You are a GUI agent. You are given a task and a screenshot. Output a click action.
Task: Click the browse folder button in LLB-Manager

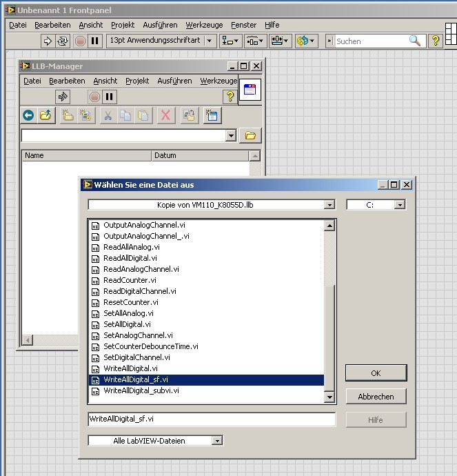[x=250, y=135]
